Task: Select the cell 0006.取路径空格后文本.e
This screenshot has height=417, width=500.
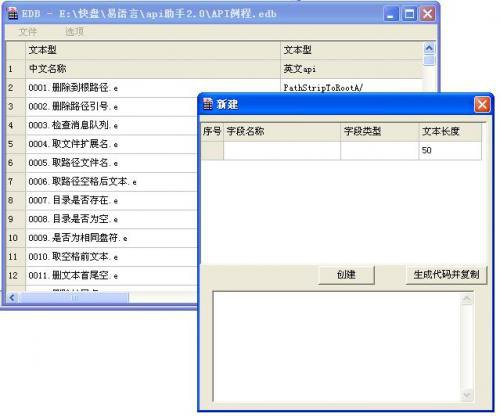Action: [111, 182]
